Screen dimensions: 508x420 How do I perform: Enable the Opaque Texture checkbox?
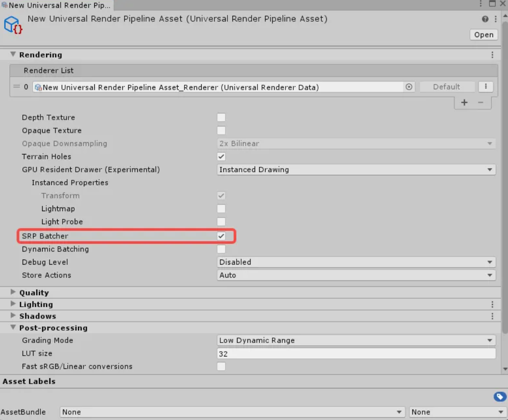tap(221, 130)
